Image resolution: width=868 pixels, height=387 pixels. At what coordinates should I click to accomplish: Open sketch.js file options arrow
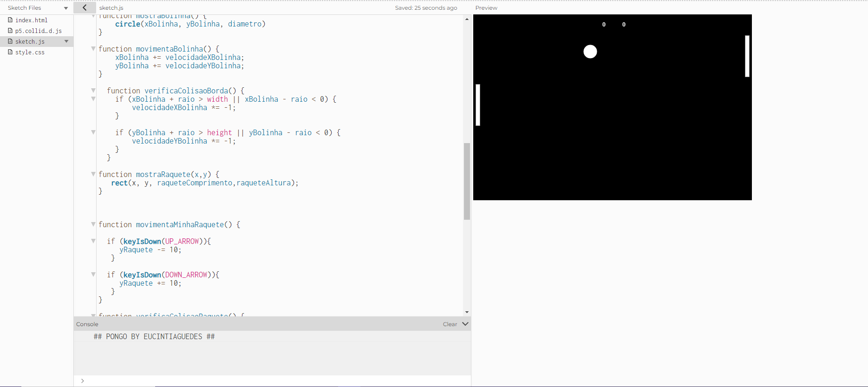click(66, 41)
